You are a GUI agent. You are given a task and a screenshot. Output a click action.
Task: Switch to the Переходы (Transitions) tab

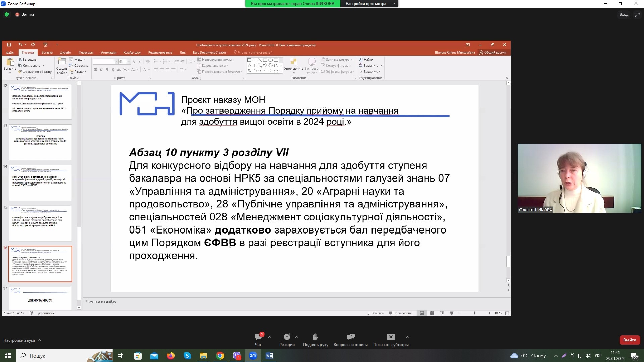86,53
